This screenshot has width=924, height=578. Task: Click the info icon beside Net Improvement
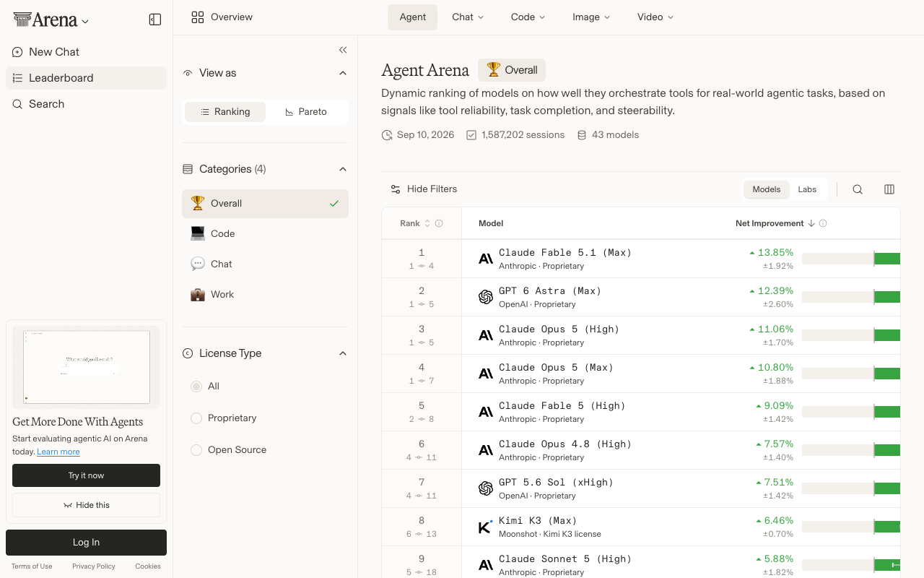(x=823, y=223)
